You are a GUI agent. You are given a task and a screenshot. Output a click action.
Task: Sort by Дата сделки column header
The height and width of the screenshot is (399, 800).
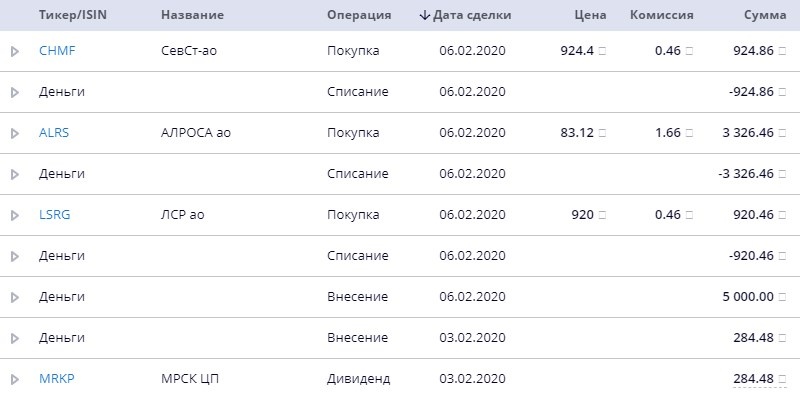click(472, 15)
